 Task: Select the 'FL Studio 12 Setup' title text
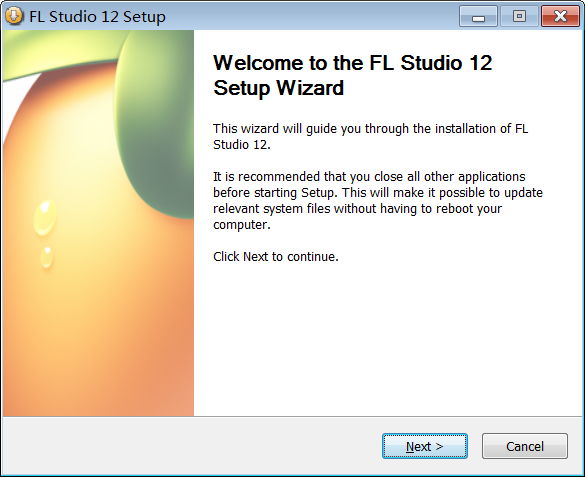(x=97, y=16)
